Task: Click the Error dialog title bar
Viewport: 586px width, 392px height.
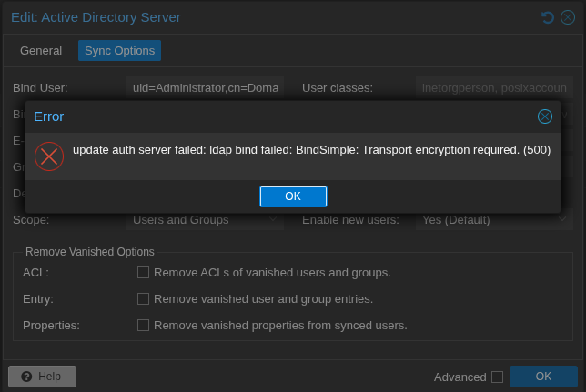Action: [x=273, y=116]
